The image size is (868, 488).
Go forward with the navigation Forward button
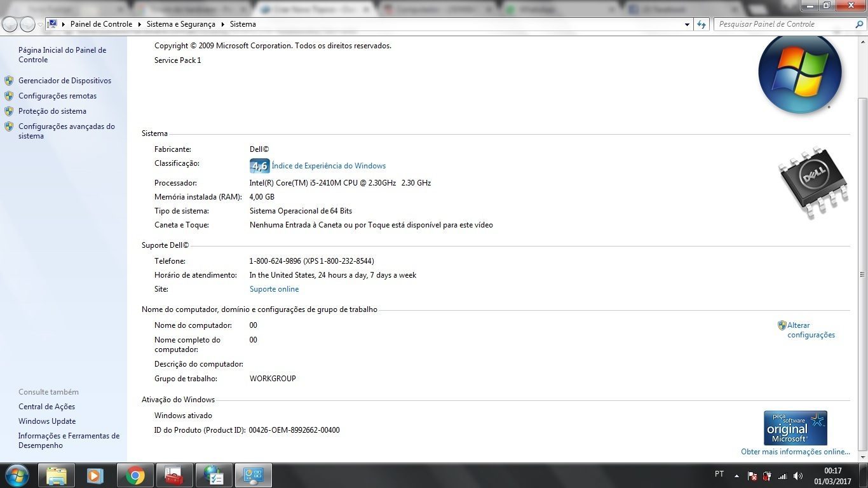[x=28, y=24]
